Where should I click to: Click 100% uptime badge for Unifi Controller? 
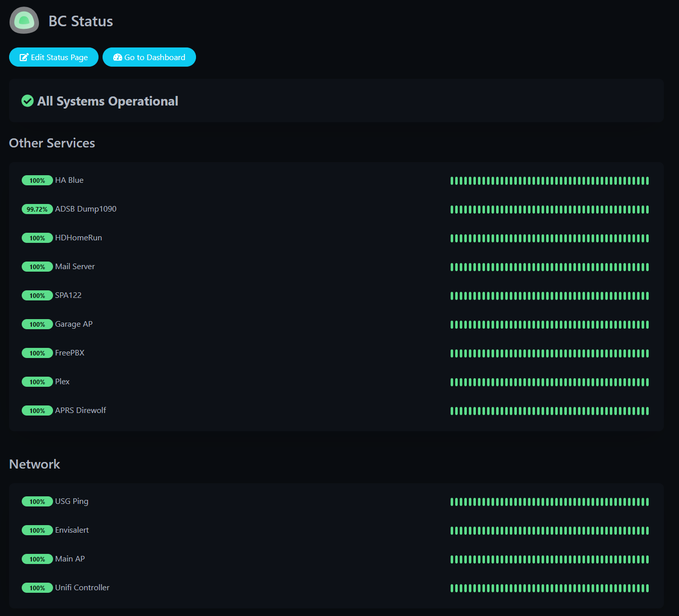pos(37,588)
